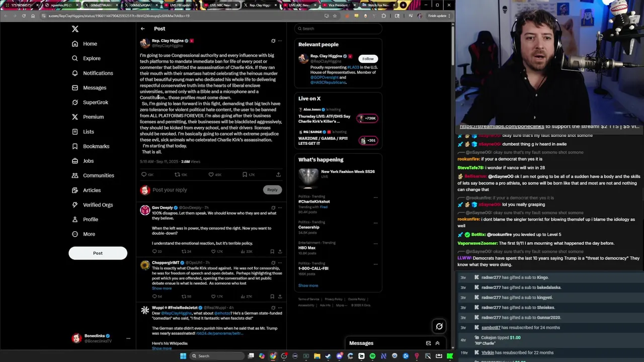The height and width of the screenshot is (362, 644).
Task: Open Notifications in the sidebar
Action: pos(93,73)
